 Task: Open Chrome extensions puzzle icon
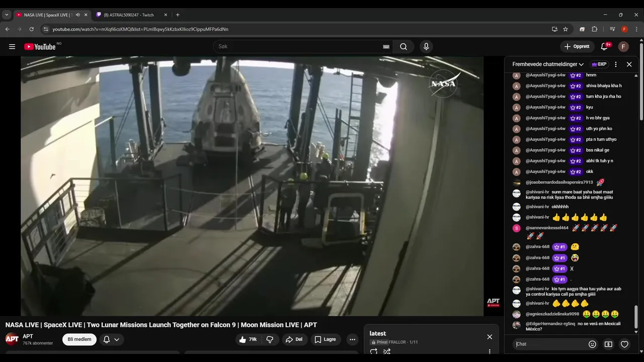(x=594, y=29)
